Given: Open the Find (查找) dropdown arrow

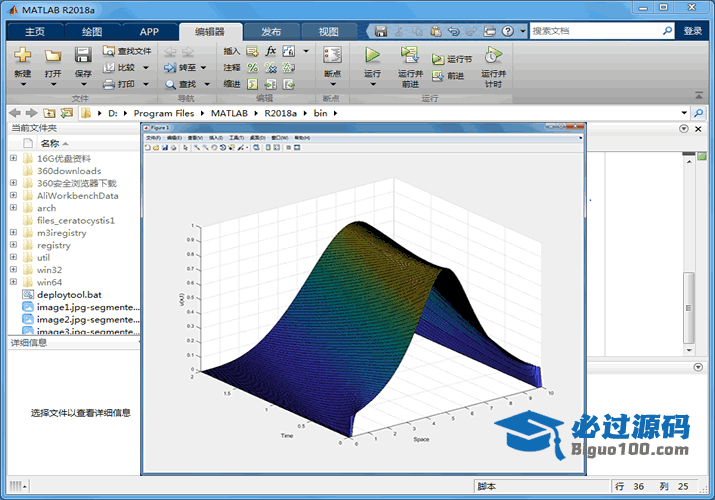Looking at the screenshot, I should click(207, 84).
